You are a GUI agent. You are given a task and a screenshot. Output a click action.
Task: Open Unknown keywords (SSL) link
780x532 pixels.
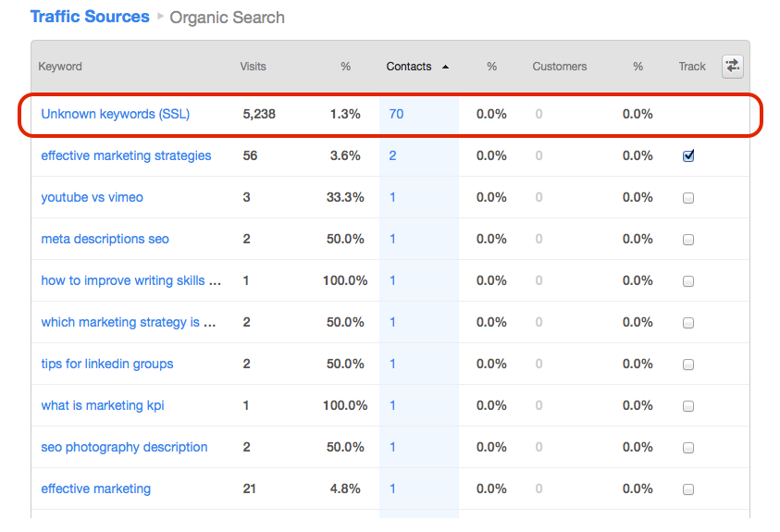point(116,114)
